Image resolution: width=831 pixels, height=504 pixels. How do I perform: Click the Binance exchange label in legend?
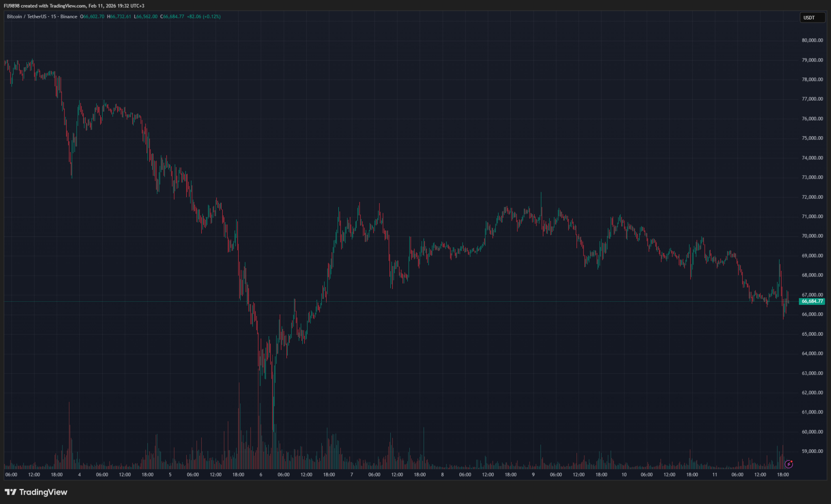pyautogui.click(x=69, y=17)
